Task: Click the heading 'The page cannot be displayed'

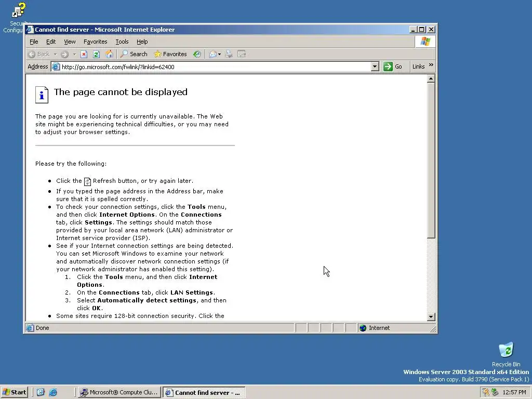Action: (121, 92)
